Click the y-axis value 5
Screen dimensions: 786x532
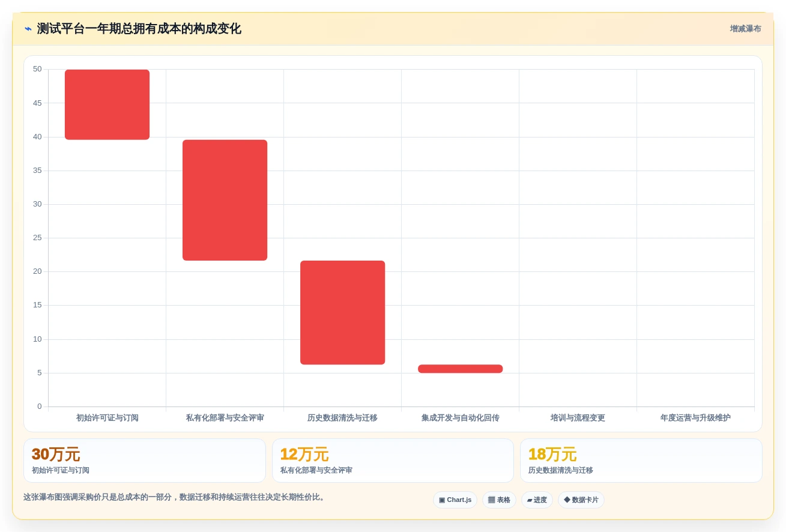tap(40, 373)
